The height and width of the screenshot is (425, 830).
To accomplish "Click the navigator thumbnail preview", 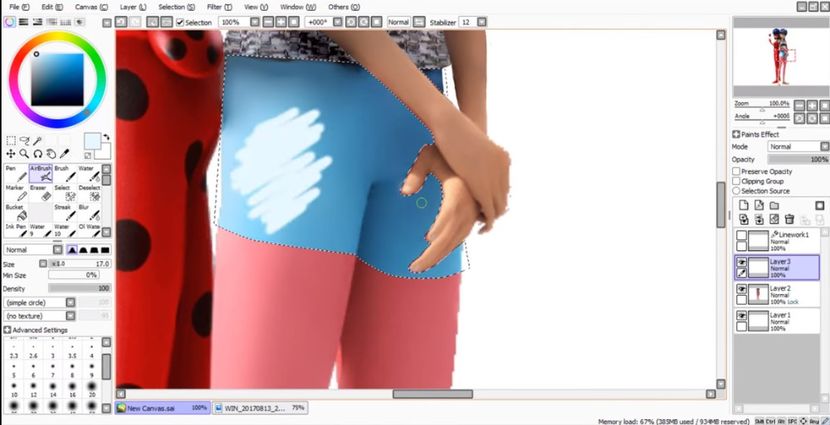I will click(x=781, y=57).
